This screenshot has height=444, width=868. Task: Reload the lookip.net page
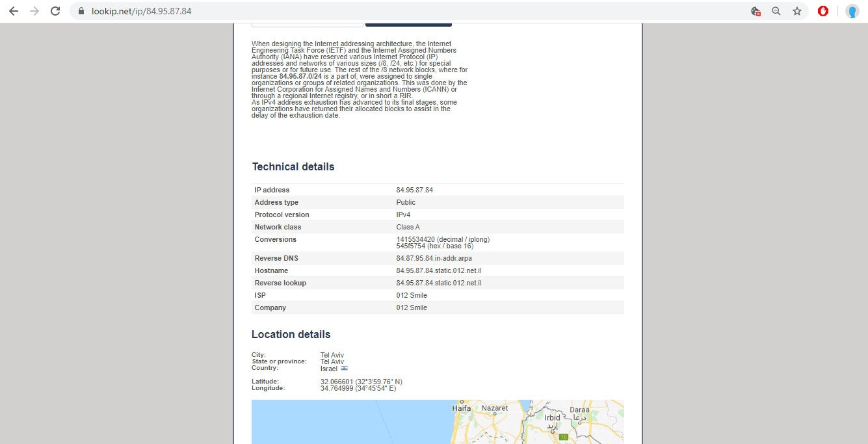click(x=55, y=11)
